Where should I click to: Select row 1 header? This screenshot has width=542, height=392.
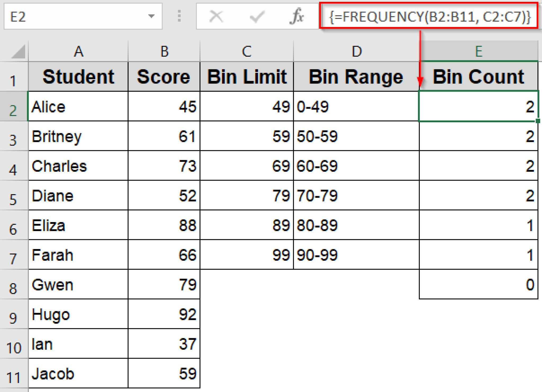coord(14,77)
